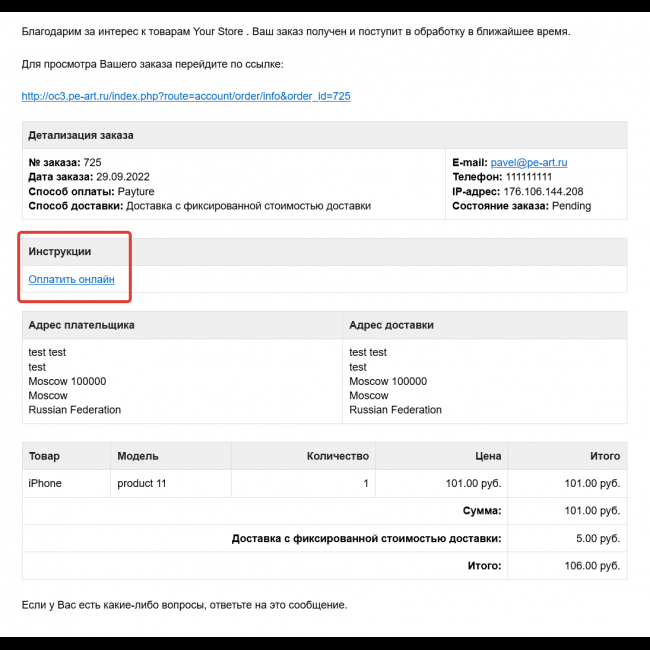Click the shipping cost 5.00 руб.
The image size is (650, 650).
point(597,538)
